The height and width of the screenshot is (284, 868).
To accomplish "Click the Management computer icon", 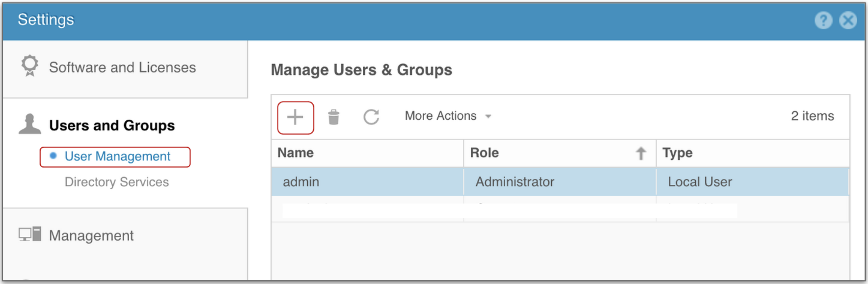I will coord(29,235).
